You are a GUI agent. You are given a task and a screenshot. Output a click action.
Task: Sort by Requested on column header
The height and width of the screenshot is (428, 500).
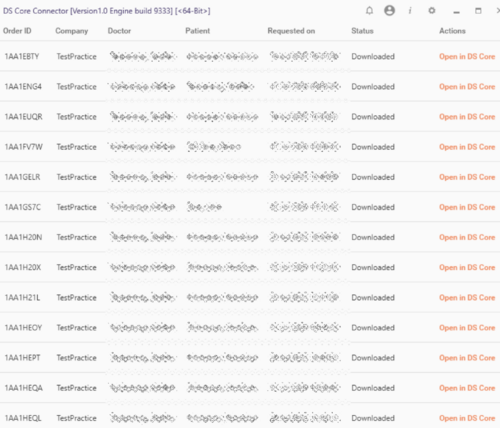pos(291,31)
